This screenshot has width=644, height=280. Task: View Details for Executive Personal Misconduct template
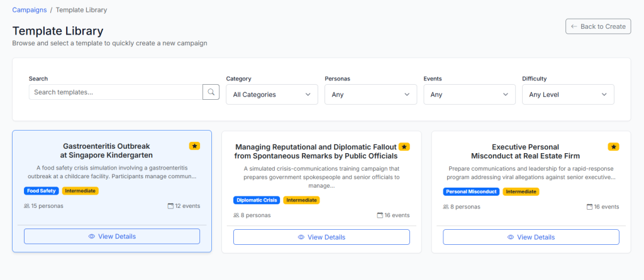click(x=531, y=237)
